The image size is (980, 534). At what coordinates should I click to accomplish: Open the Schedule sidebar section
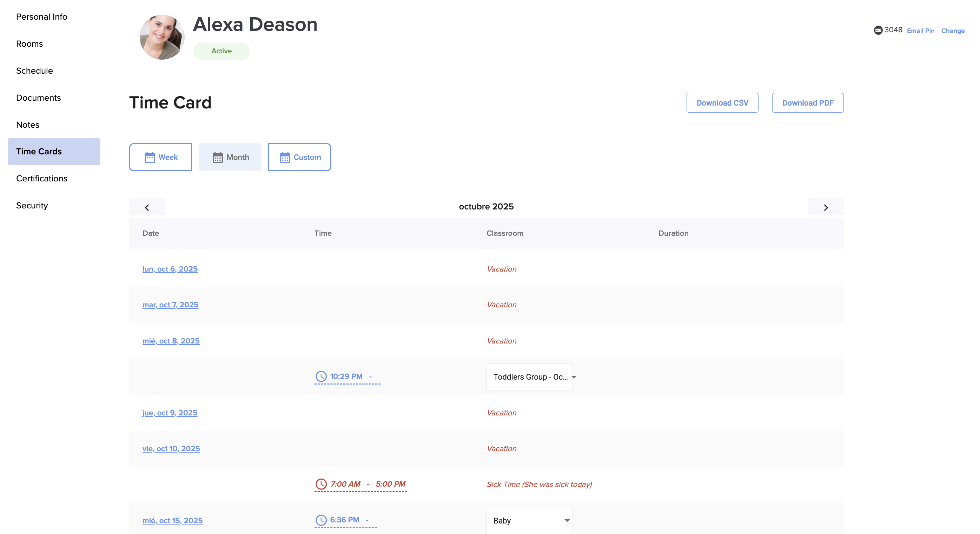34,71
